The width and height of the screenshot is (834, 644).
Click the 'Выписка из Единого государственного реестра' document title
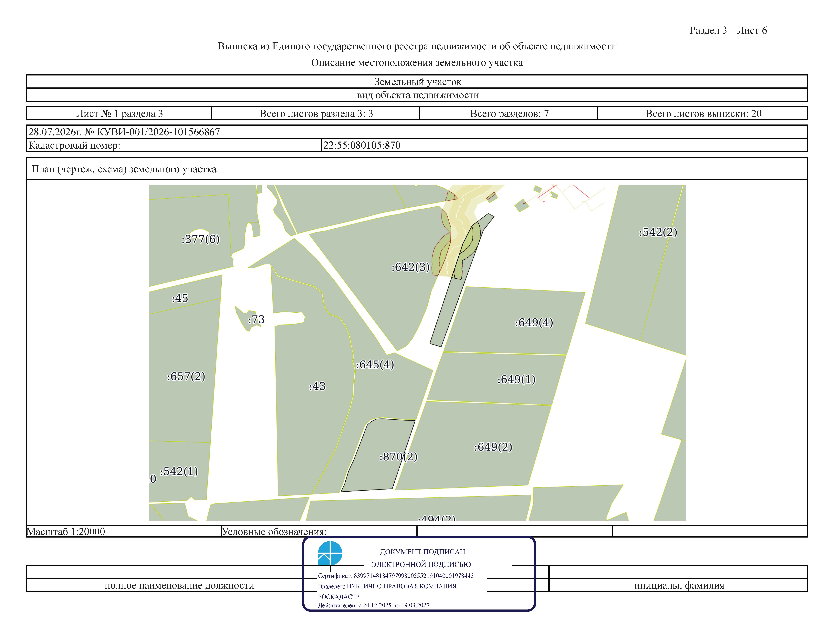[x=417, y=47]
